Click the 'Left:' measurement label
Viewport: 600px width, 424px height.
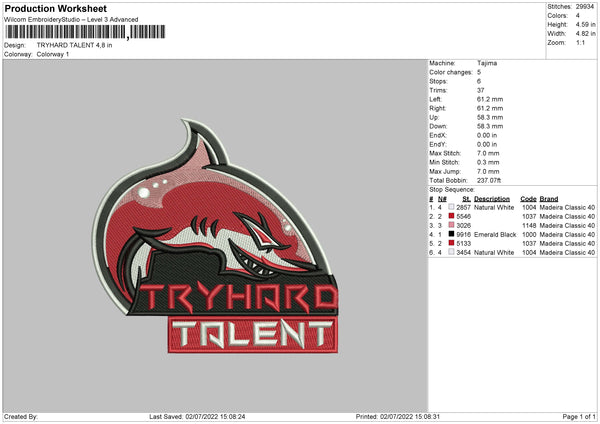[435, 99]
